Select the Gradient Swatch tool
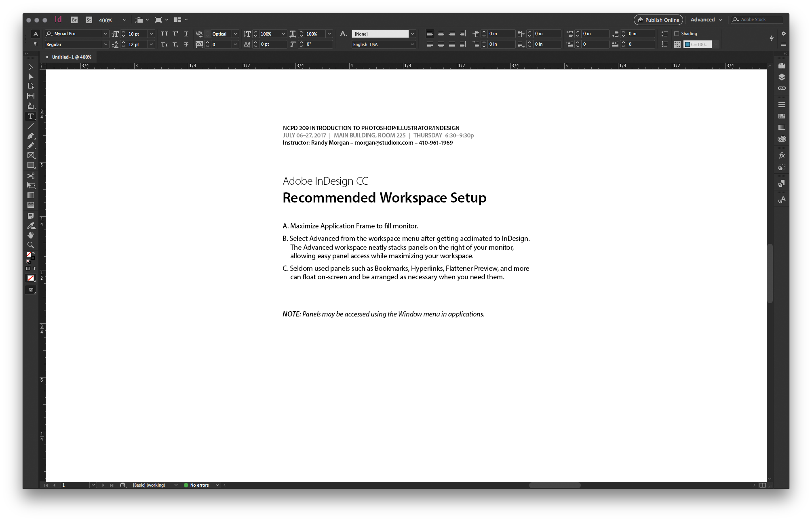The width and height of the screenshot is (812, 521). pyautogui.click(x=31, y=195)
